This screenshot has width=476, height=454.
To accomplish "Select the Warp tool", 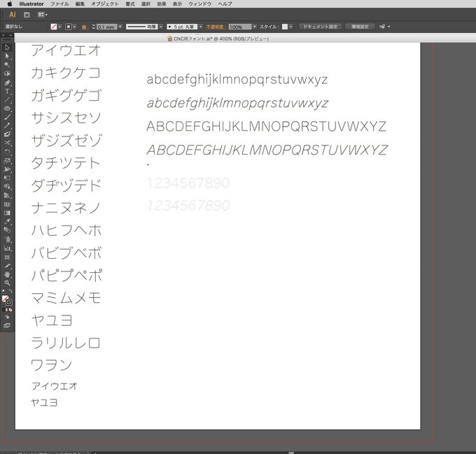I will coord(7,169).
